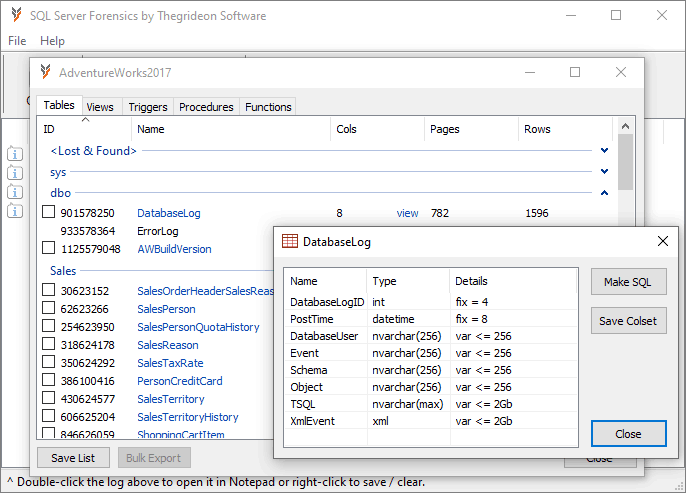Image resolution: width=686 pixels, height=493 pixels.
Task: Switch to the Triggers tab
Action: tap(148, 107)
